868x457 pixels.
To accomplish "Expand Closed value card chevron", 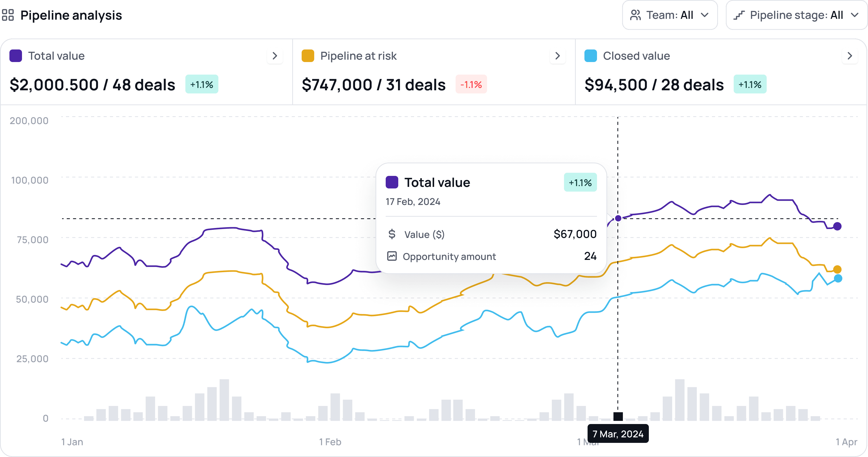I will tap(849, 56).
